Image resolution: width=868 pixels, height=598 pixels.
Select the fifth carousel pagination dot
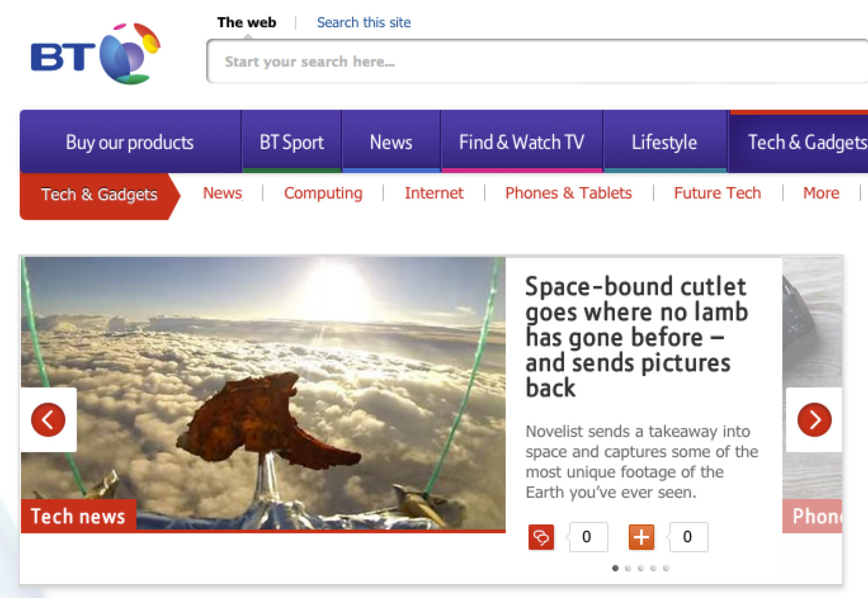(666, 568)
